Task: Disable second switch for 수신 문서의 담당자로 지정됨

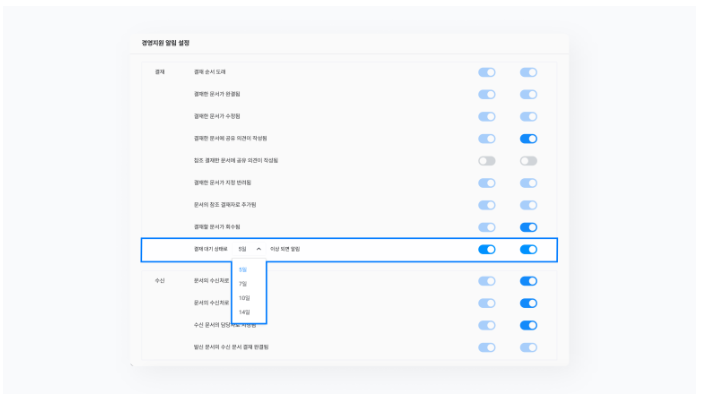Action: pyautogui.click(x=528, y=325)
